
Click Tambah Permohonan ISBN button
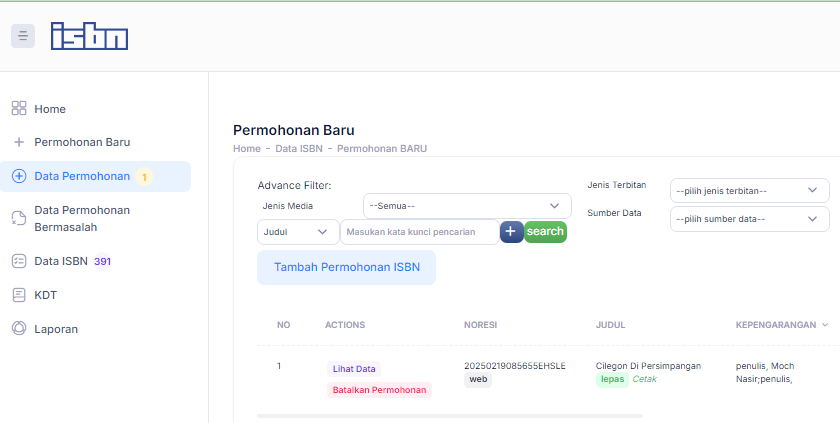tap(346, 268)
